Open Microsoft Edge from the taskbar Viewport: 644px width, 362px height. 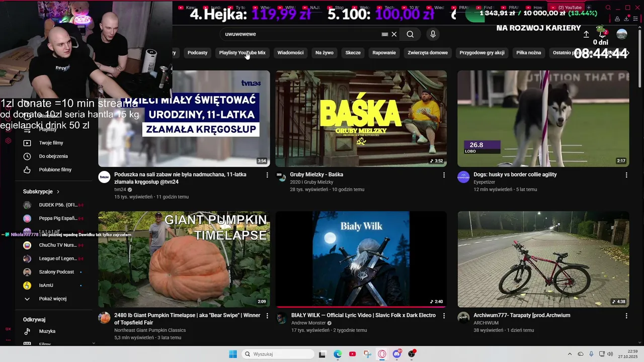coord(338,354)
